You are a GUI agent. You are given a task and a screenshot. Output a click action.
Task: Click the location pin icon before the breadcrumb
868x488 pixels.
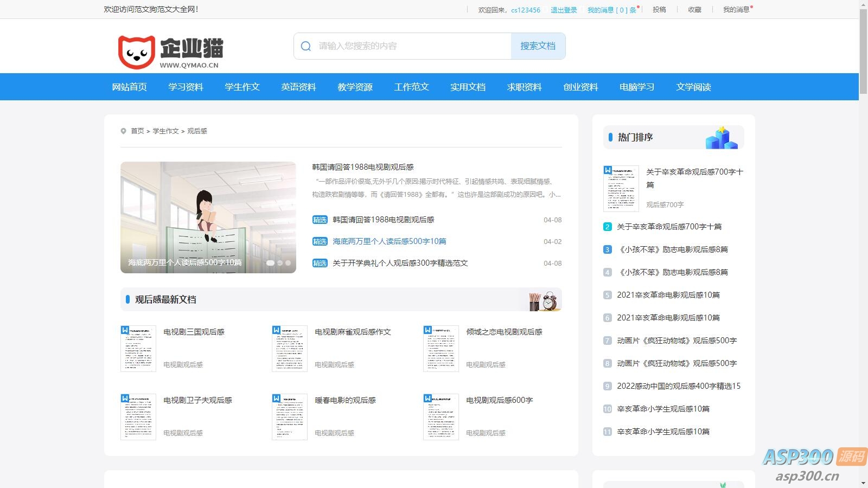pos(123,131)
